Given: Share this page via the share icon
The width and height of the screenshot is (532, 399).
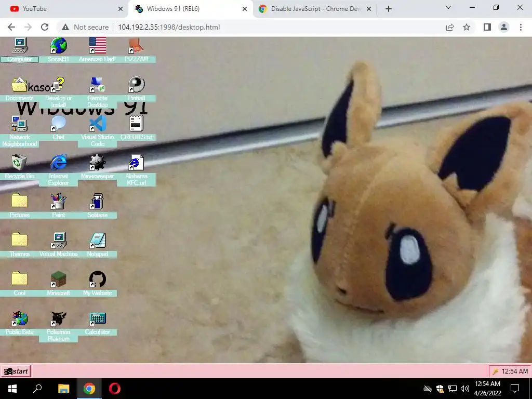Looking at the screenshot, I should point(450,27).
